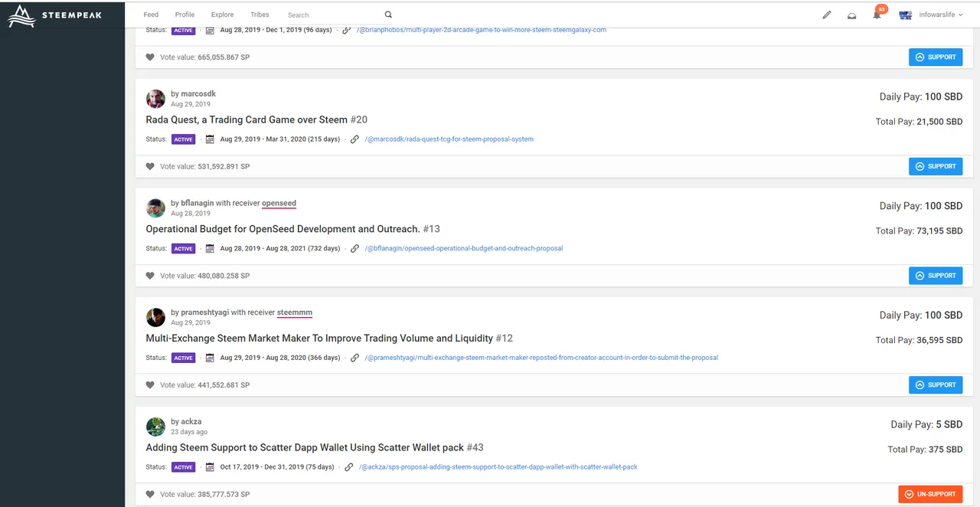Click heart icon beside 531,592.891 SP
The height and width of the screenshot is (507, 980).
[x=150, y=166]
